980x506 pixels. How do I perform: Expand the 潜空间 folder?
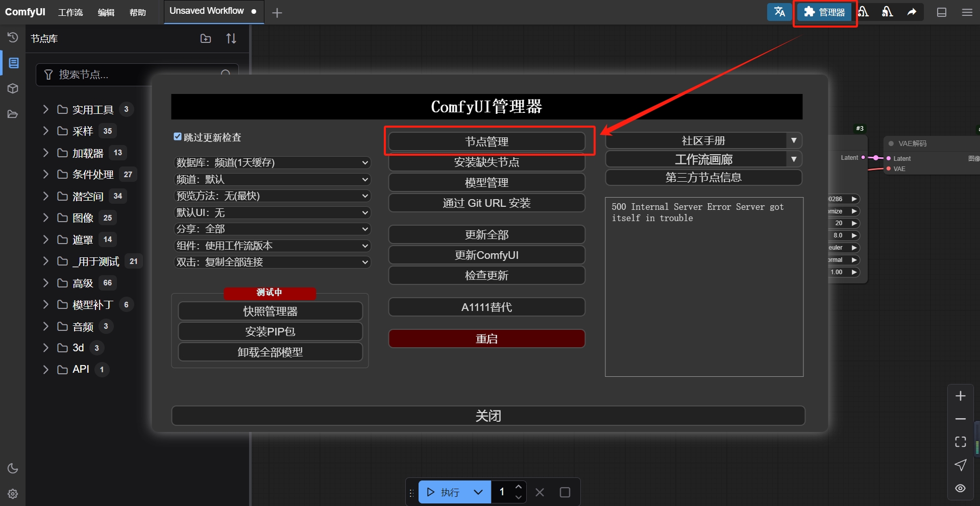point(45,196)
